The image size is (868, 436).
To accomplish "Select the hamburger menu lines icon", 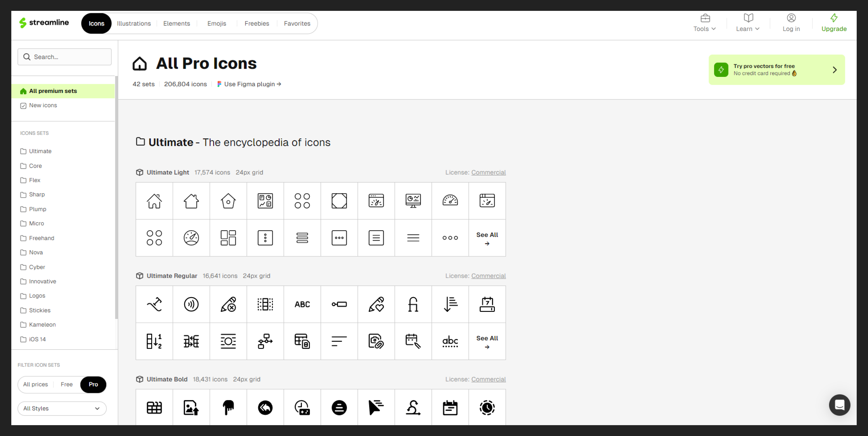I will coord(413,238).
